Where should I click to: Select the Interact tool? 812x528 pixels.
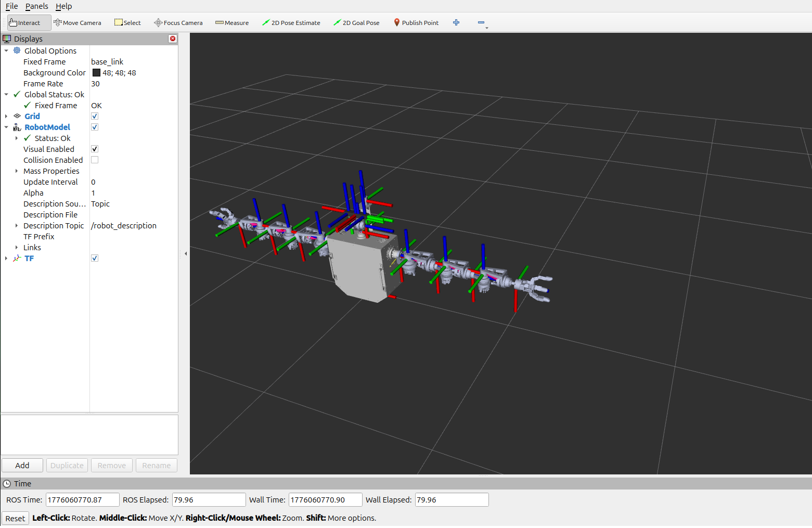point(25,23)
